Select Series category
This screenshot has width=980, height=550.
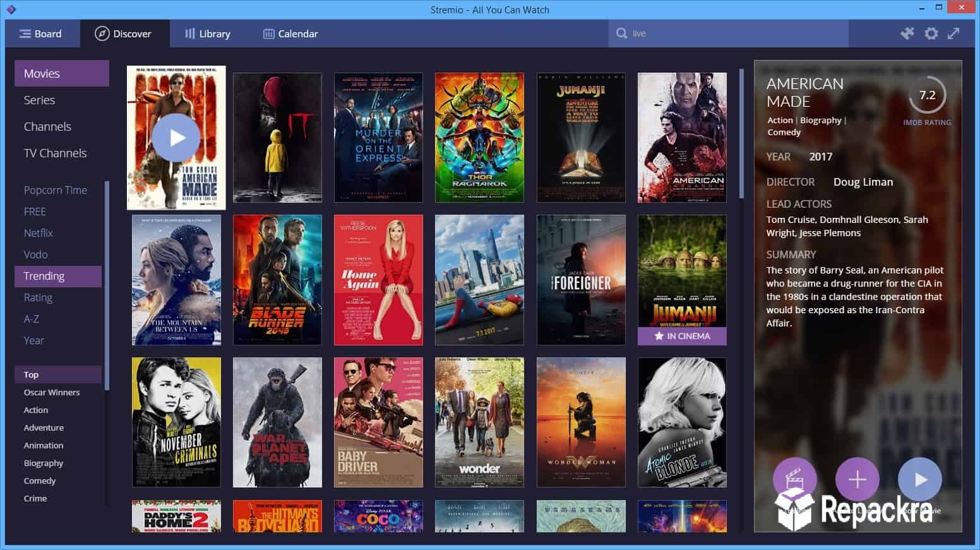pyautogui.click(x=62, y=100)
